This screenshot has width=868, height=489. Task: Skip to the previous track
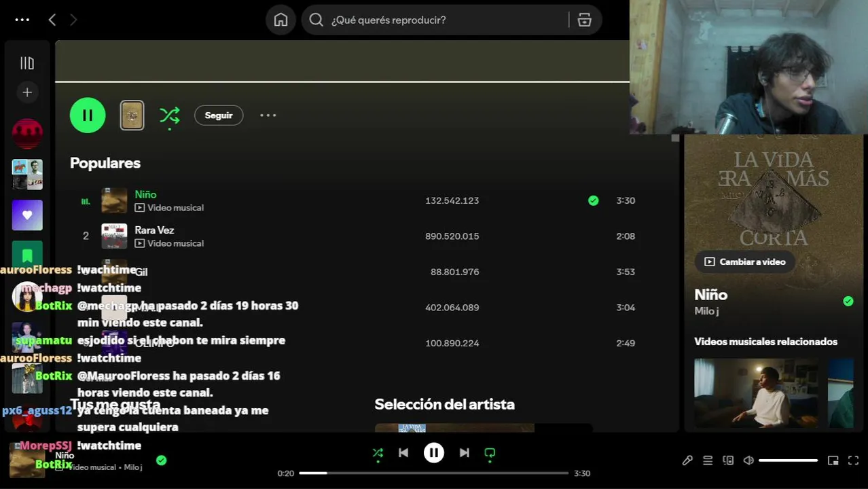403,453
